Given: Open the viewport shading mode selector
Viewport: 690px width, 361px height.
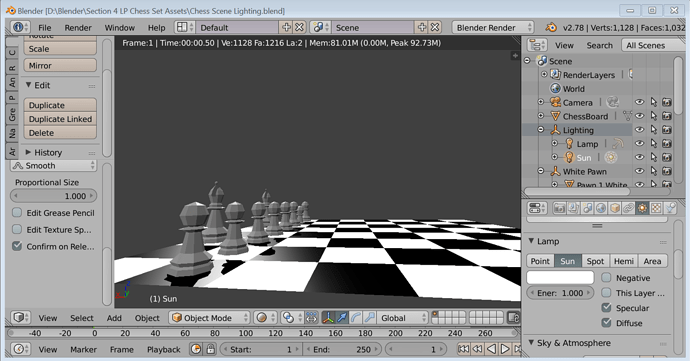Looking at the screenshot, I should [265, 317].
